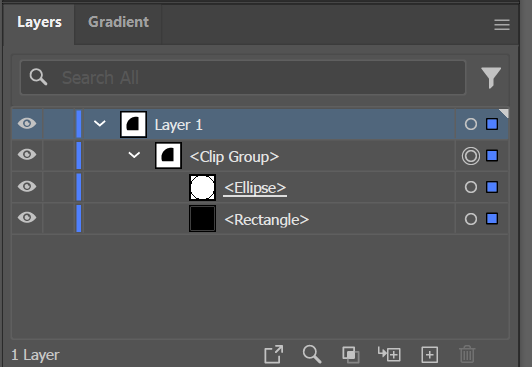This screenshot has height=367, width=532.
Task: Select the Rectangle layer row name
Action: pyautogui.click(x=267, y=220)
